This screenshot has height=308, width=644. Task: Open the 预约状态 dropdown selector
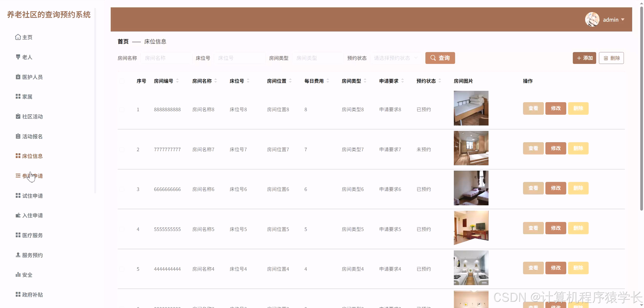tap(395, 58)
